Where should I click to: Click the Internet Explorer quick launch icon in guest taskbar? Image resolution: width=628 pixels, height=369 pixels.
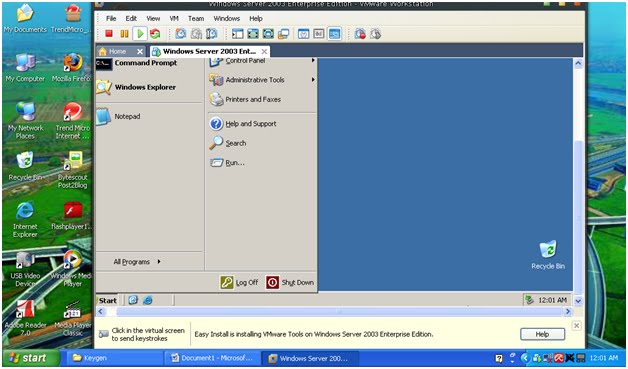[147, 300]
